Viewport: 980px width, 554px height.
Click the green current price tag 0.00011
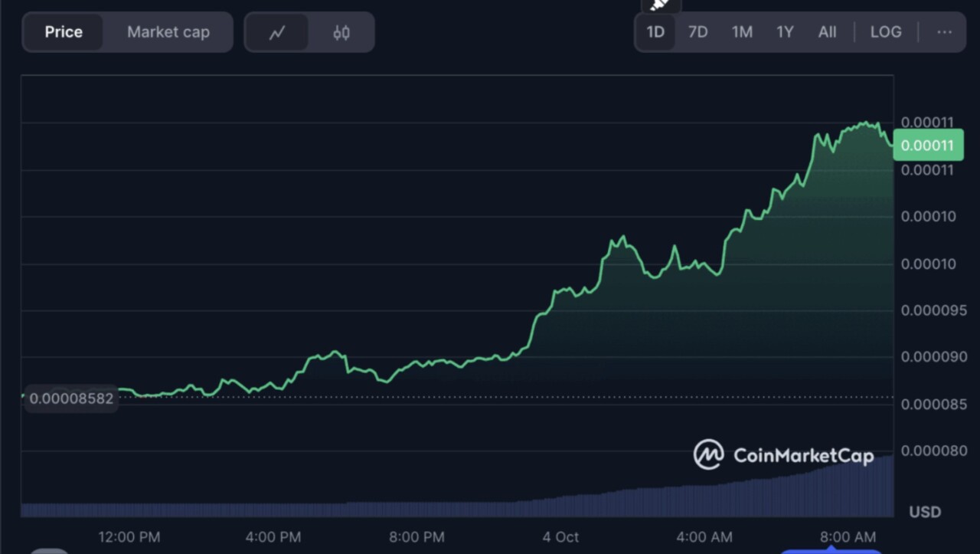click(x=927, y=146)
